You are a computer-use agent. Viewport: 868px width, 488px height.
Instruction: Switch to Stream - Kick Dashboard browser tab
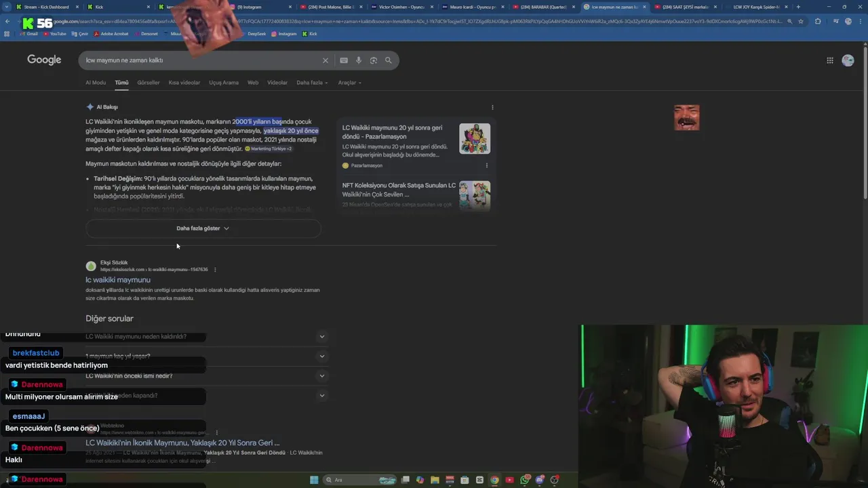tap(46, 7)
